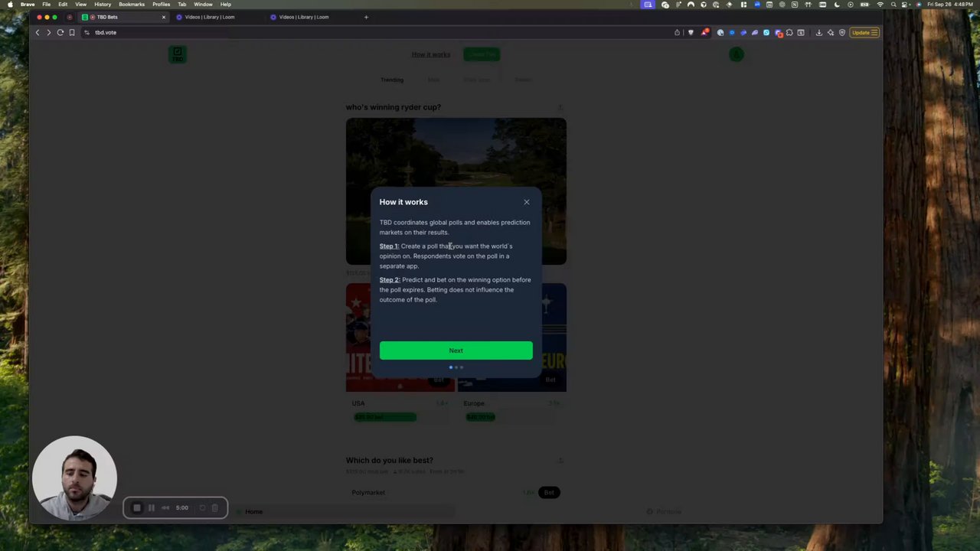Open the Edit menu
Screen dimensions: 980x551
pyautogui.click(x=63, y=5)
